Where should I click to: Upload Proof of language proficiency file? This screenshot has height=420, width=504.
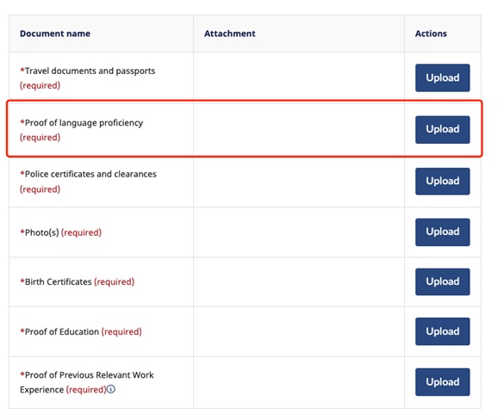click(442, 129)
